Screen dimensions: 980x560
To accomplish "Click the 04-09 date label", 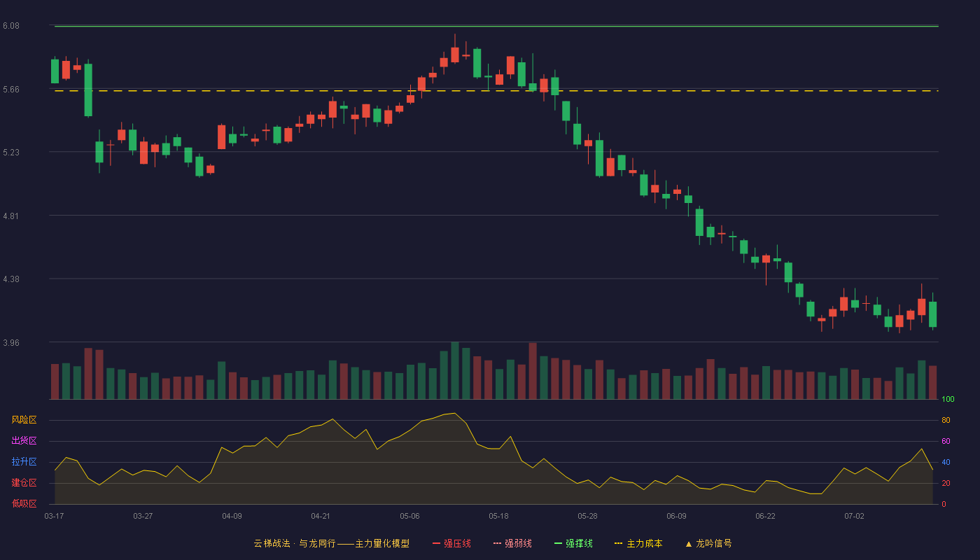I will pyautogui.click(x=232, y=516).
